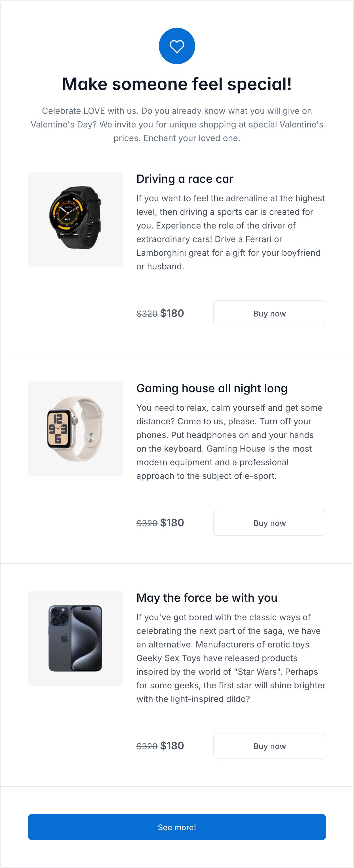
Task: Click the race car description text
Action: pyautogui.click(x=231, y=232)
